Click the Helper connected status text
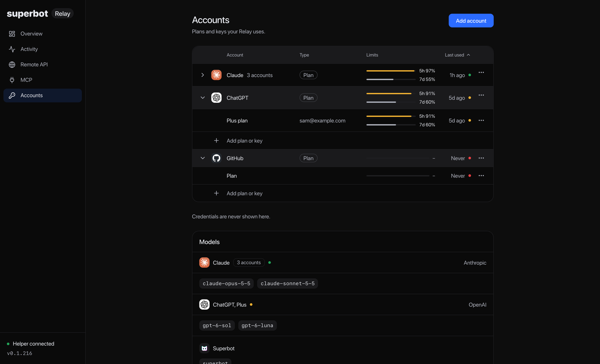This screenshot has height=364, width=600. [33, 344]
